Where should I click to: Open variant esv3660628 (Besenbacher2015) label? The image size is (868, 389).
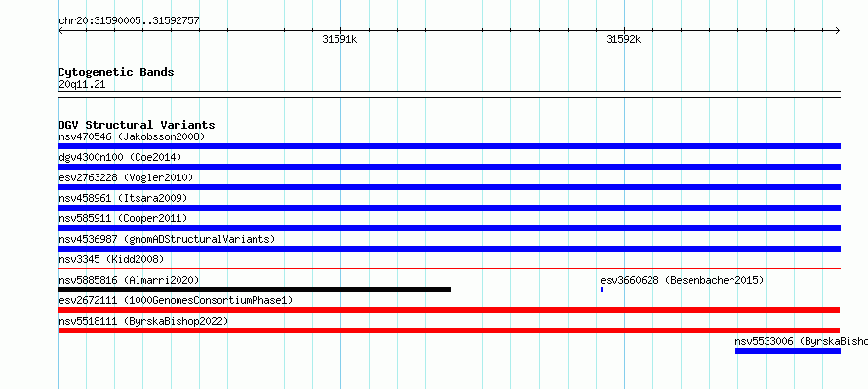(682, 280)
